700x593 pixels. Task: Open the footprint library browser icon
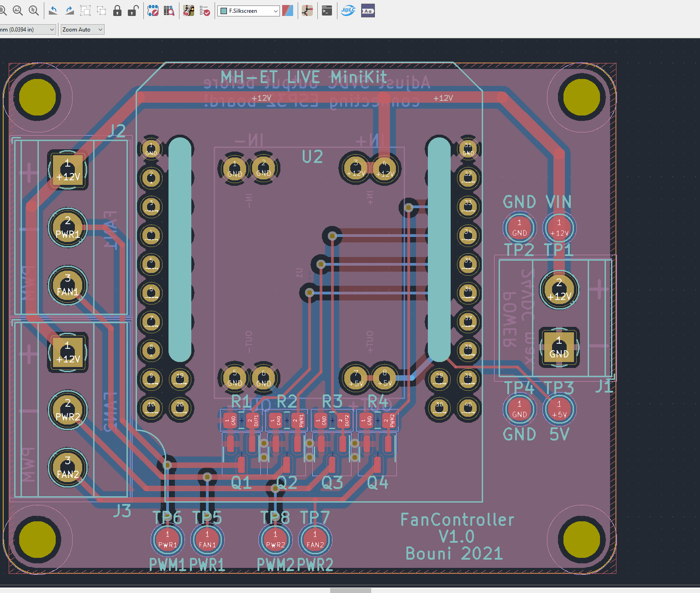pyautogui.click(x=169, y=10)
